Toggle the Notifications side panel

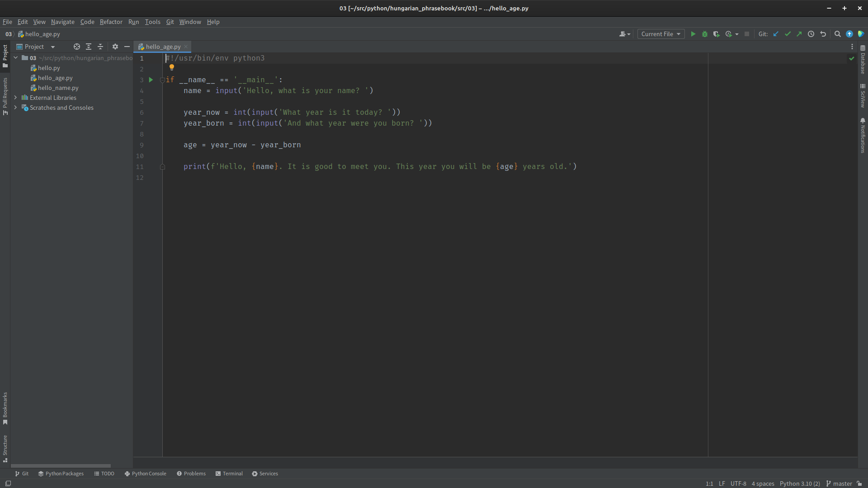[x=863, y=136]
